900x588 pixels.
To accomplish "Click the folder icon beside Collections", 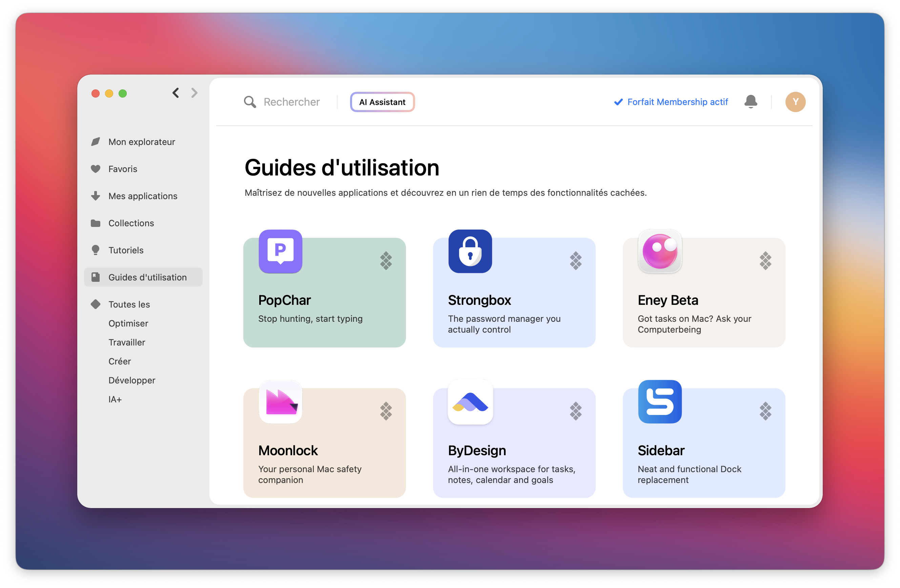I will (x=96, y=223).
